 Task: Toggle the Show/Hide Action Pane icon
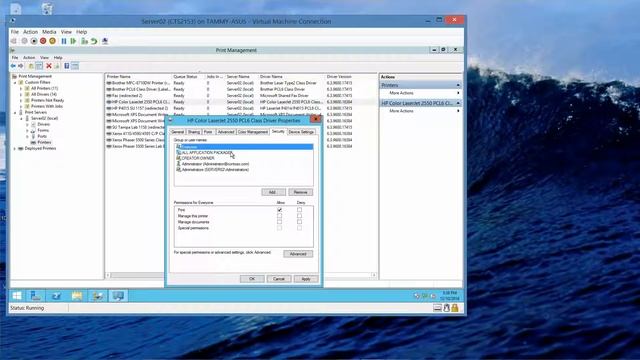[x=75, y=66]
